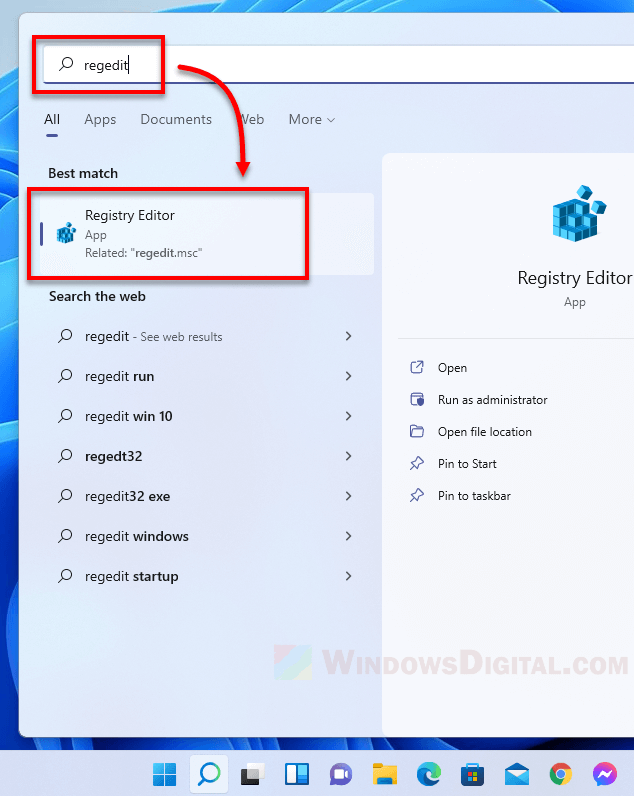The image size is (634, 796).
Task: Expand arrow next to 'regedit32 exe'
Action: point(348,496)
